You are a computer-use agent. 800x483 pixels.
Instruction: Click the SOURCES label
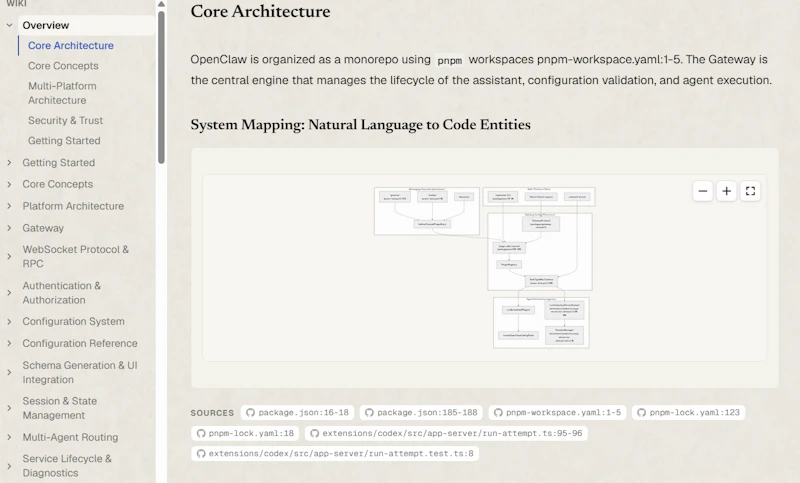pos(212,413)
